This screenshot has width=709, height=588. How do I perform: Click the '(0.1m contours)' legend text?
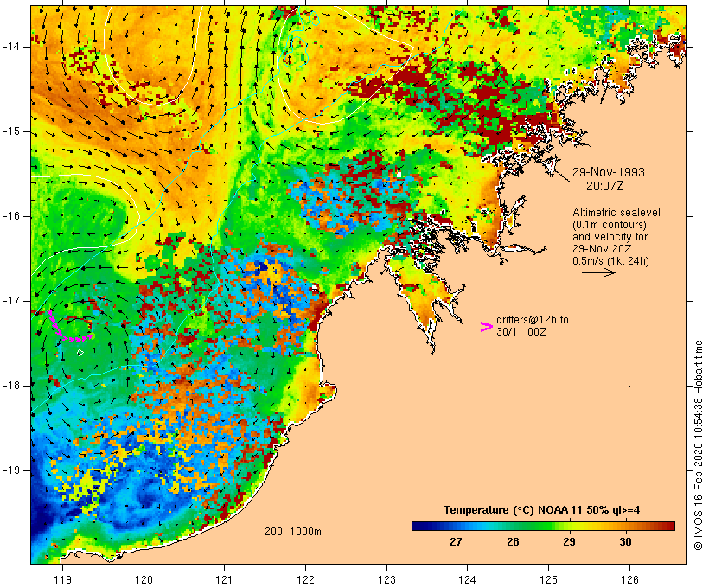tap(610, 225)
